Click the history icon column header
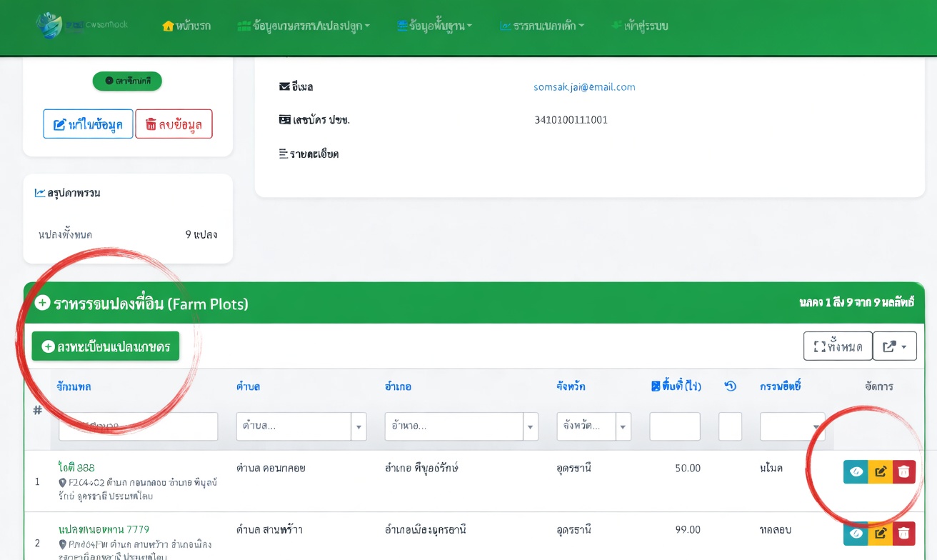This screenshot has width=937, height=560. coord(730,386)
